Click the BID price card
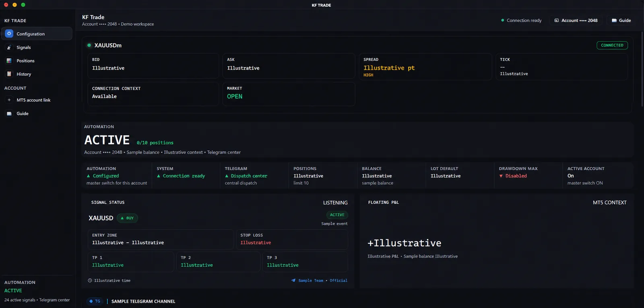The width and height of the screenshot is (644, 308). pos(153,66)
